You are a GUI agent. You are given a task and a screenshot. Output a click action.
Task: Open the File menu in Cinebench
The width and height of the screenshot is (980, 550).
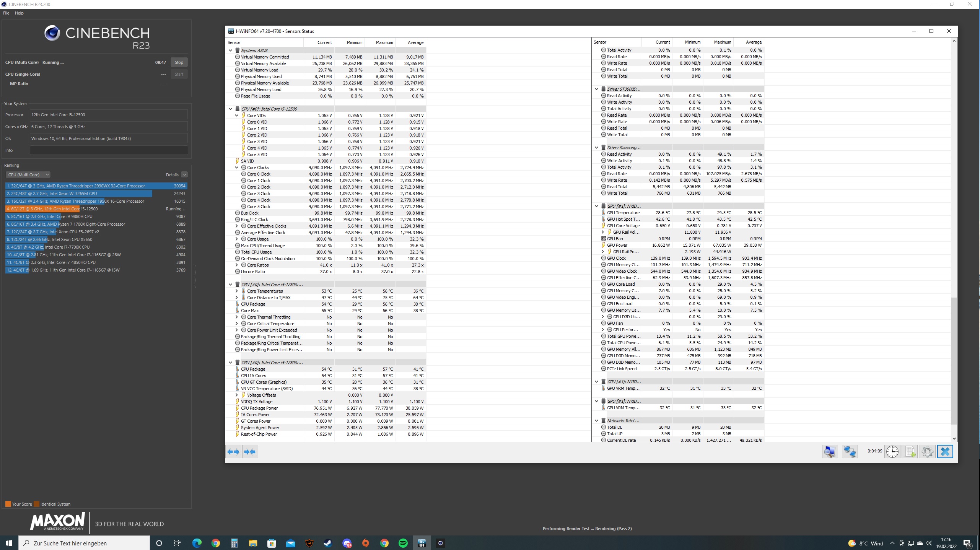pos(6,13)
